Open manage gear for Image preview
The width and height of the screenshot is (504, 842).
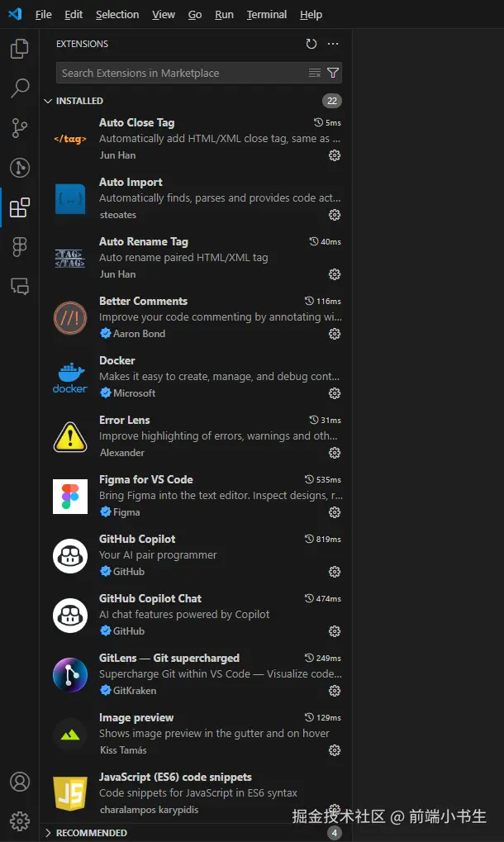pyautogui.click(x=335, y=750)
